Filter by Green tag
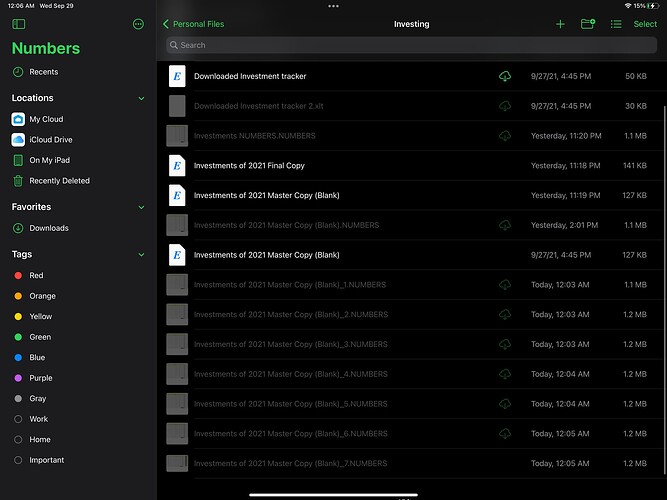 tap(40, 337)
